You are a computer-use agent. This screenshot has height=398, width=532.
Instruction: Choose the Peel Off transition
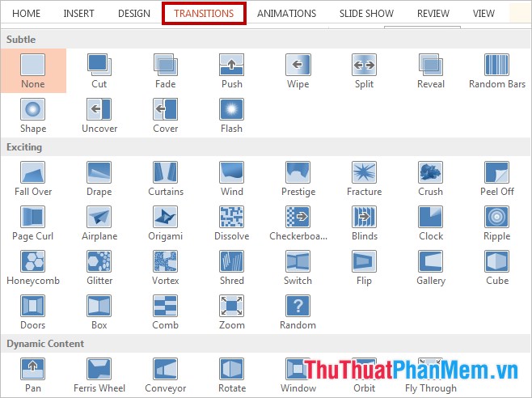point(497,179)
